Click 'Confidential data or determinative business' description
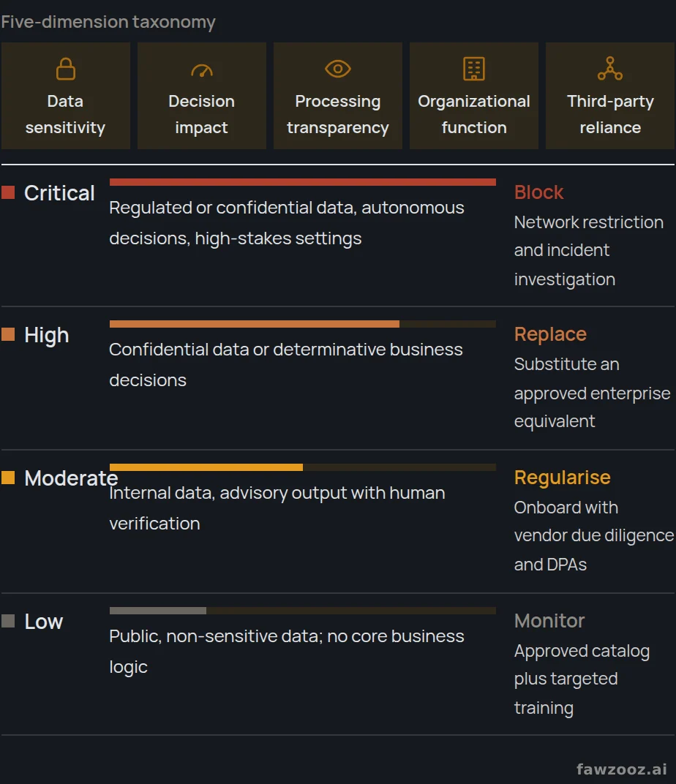 [x=286, y=364]
